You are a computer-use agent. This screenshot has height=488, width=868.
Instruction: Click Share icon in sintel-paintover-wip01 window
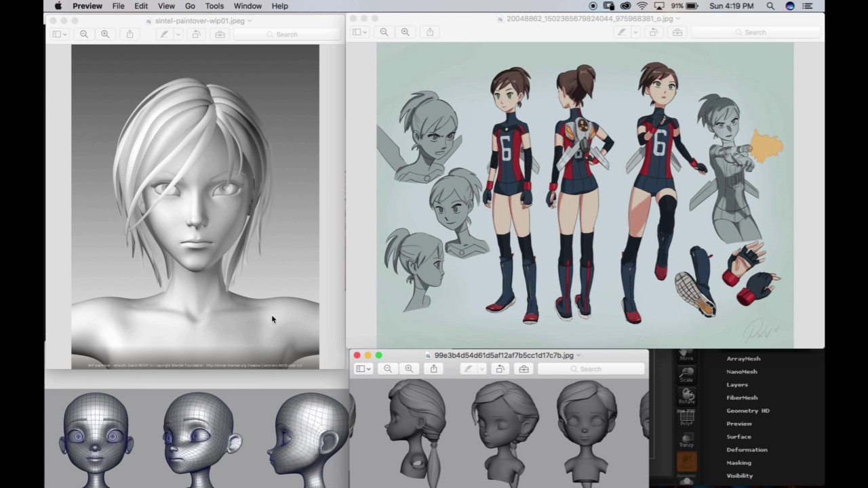tap(130, 34)
